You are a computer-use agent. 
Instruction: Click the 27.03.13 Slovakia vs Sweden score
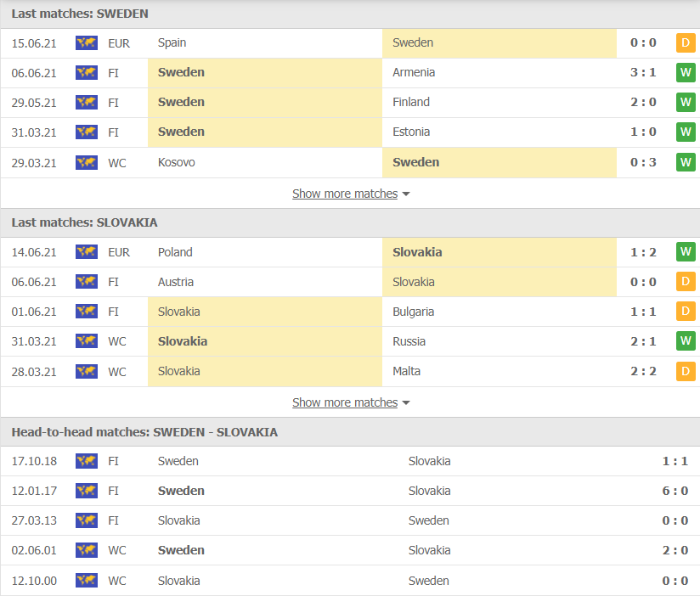(x=675, y=520)
